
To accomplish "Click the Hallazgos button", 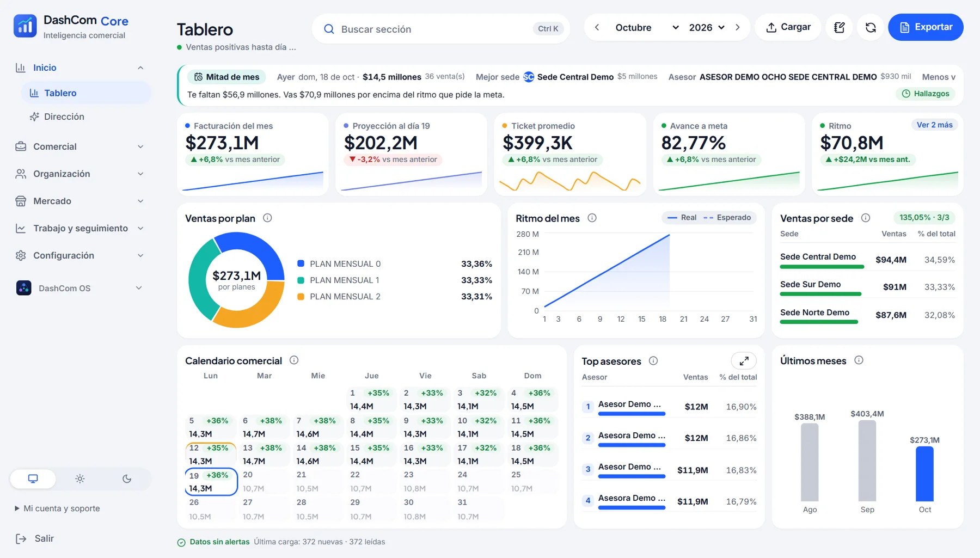I will (926, 94).
